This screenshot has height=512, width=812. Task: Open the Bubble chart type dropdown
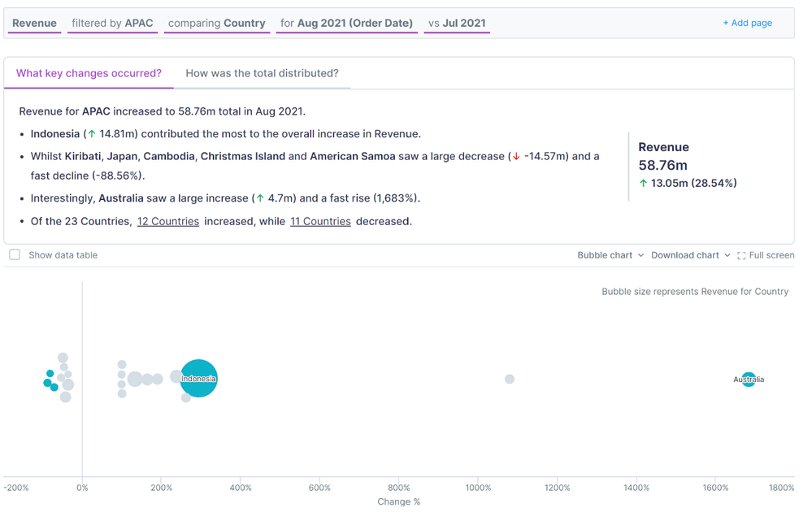point(610,255)
